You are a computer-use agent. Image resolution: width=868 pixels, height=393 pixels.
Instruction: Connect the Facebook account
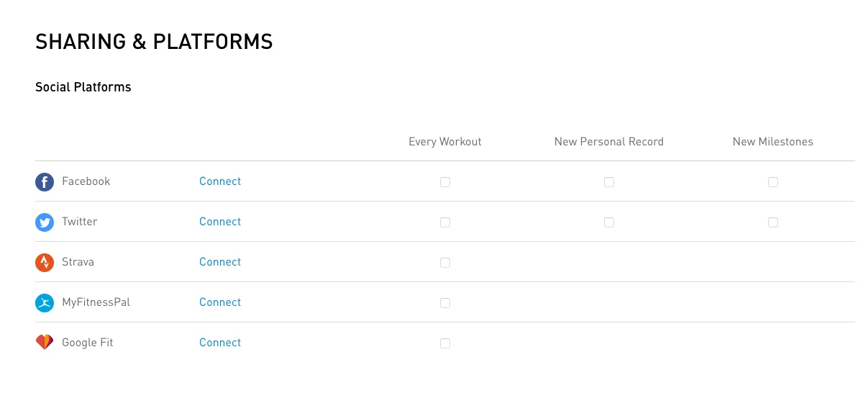pos(220,181)
